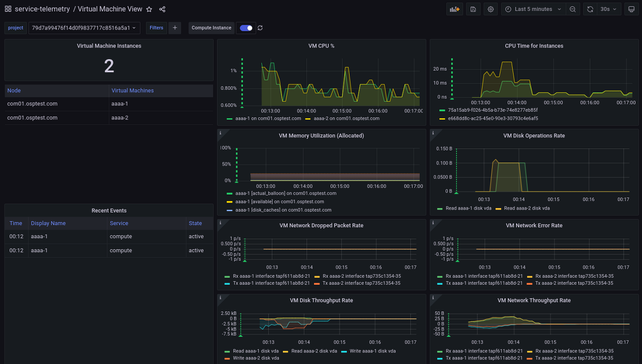The width and height of the screenshot is (642, 364).
Task: Zoom out the time range
Action: tap(573, 9)
